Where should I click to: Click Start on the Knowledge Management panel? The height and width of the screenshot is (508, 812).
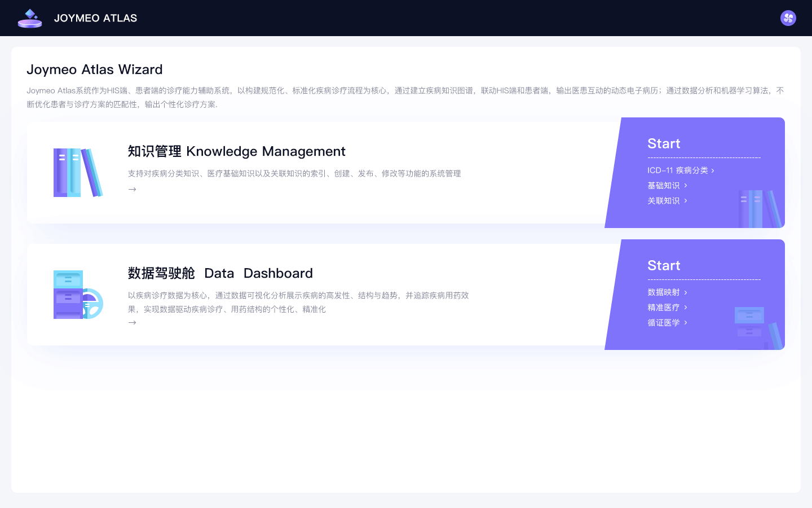(664, 144)
